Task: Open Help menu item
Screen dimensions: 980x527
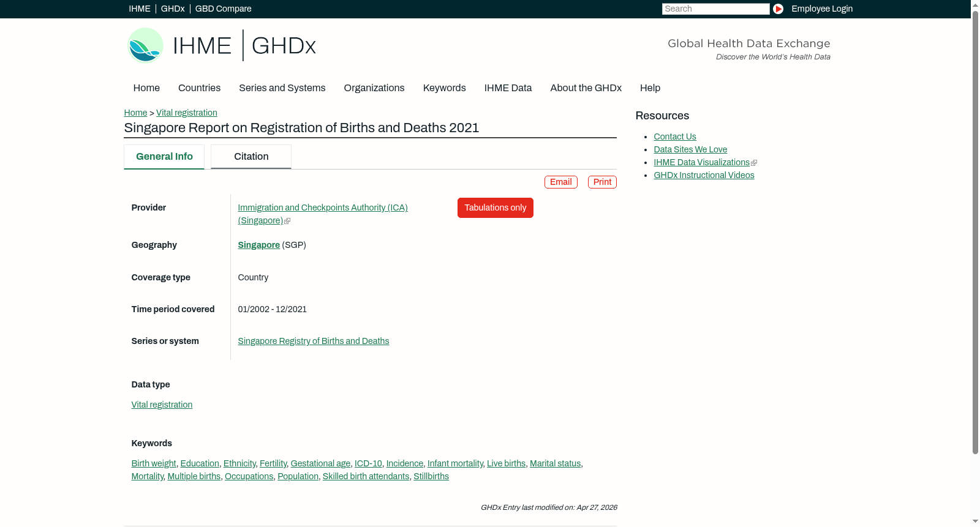Action: point(650,88)
